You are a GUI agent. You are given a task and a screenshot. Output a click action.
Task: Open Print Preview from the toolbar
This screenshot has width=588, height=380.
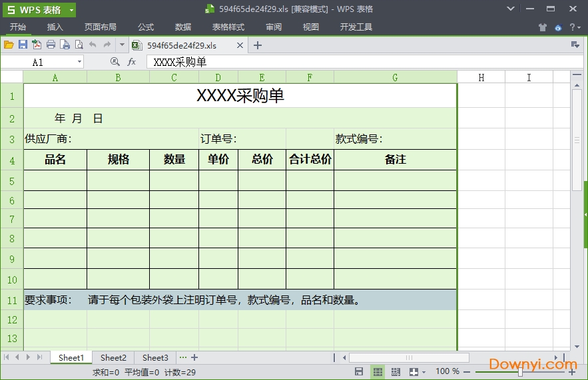pyautogui.click(x=79, y=45)
